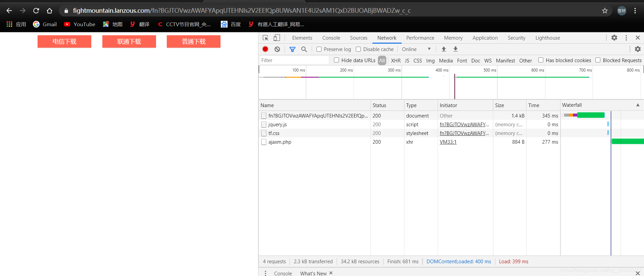Filter requests by WS type
Image resolution: width=644 pixels, height=276 pixels.
click(x=488, y=60)
